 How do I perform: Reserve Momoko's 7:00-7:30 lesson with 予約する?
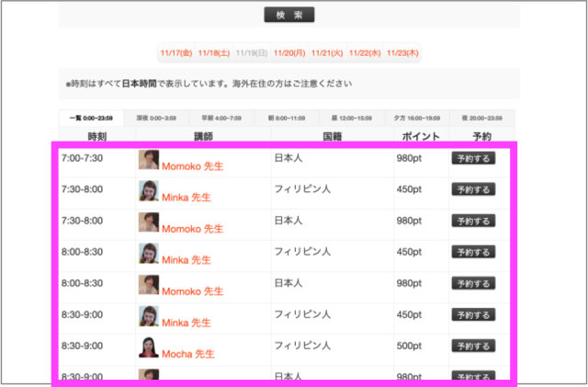pyautogui.click(x=473, y=158)
